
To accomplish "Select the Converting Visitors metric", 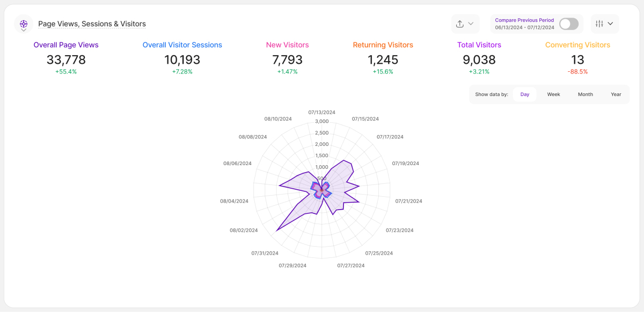I will 577,45.
